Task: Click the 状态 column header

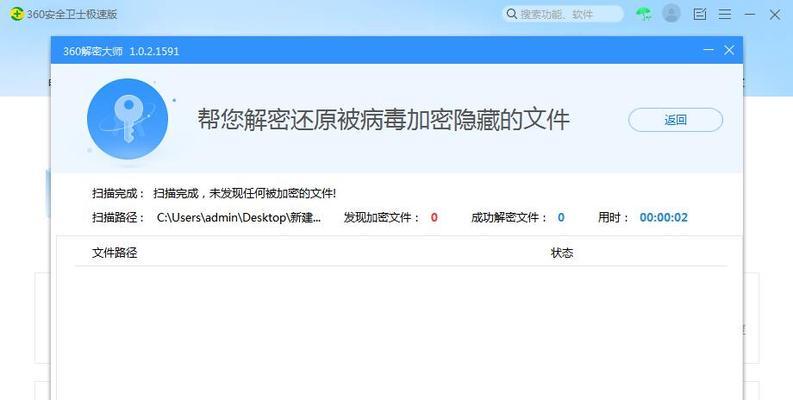Action: 562,252
